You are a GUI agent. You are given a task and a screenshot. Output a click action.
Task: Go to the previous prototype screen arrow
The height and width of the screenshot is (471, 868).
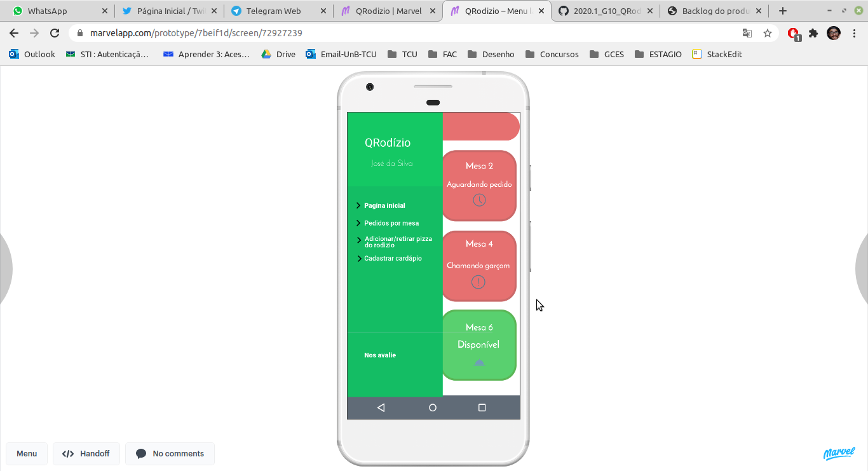click(5, 270)
